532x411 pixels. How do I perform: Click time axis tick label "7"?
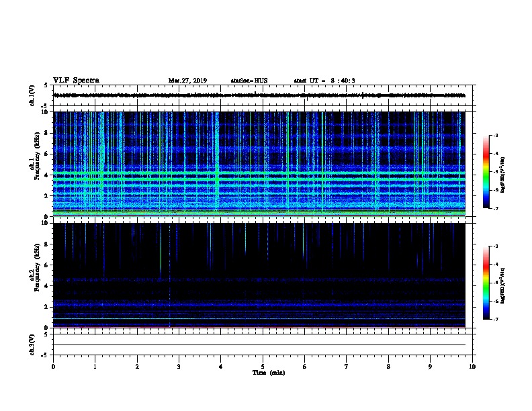[347, 367]
